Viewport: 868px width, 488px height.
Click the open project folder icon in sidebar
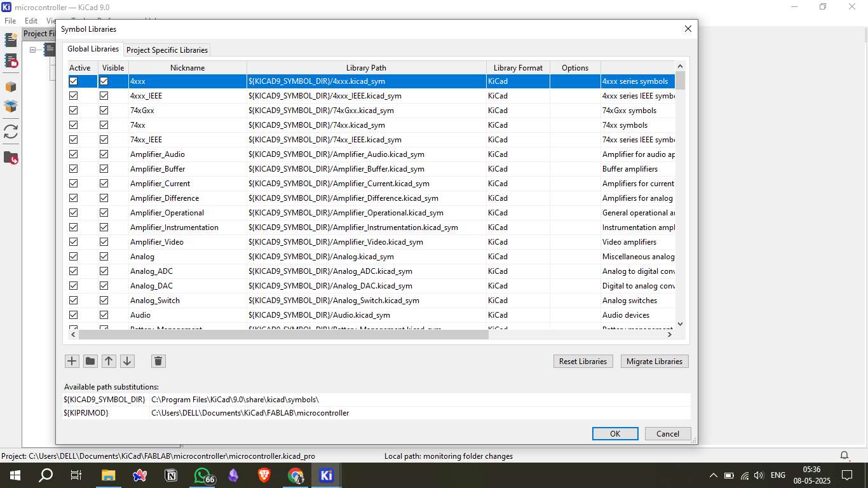coord(11,158)
